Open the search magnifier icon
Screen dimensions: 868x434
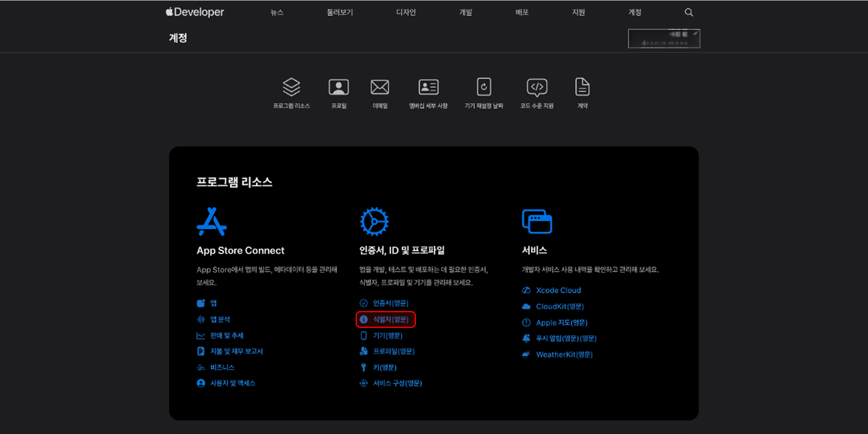pyautogui.click(x=689, y=12)
